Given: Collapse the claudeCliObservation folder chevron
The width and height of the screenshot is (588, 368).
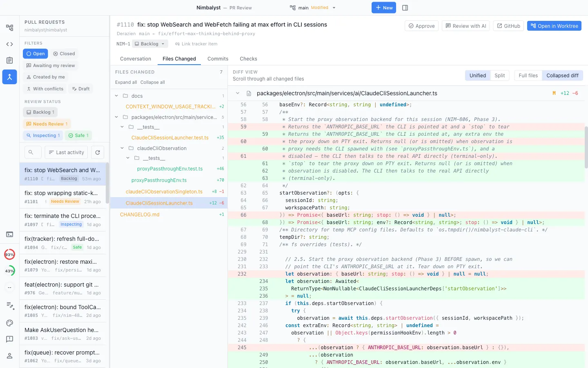Looking at the screenshot, I should [122, 148].
